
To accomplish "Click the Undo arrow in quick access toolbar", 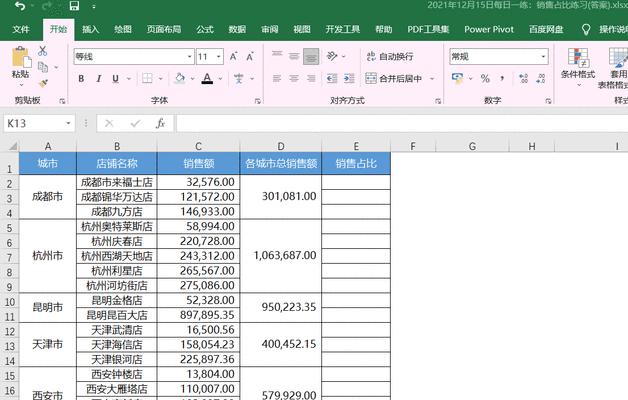I will [x=20, y=6].
